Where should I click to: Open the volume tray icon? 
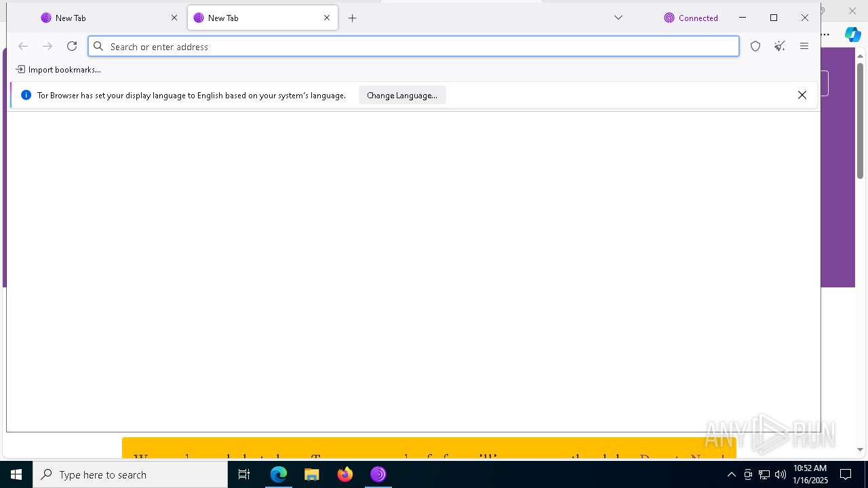click(781, 474)
